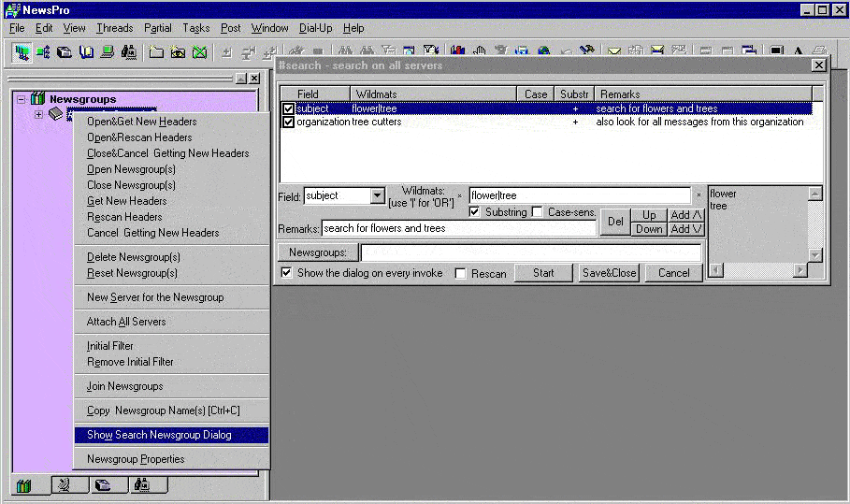Click the yellow envelope toolbar icon
Screen dimensions: 850x504
pyautogui.click(x=613, y=50)
